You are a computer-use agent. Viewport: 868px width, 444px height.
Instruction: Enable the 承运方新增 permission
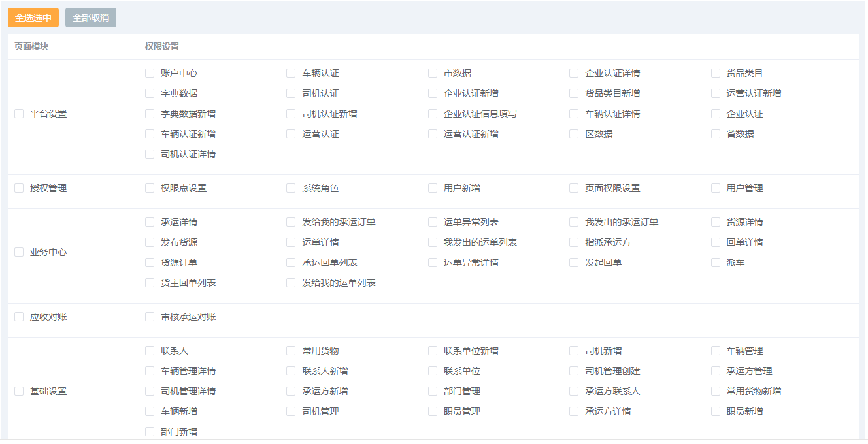point(291,391)
